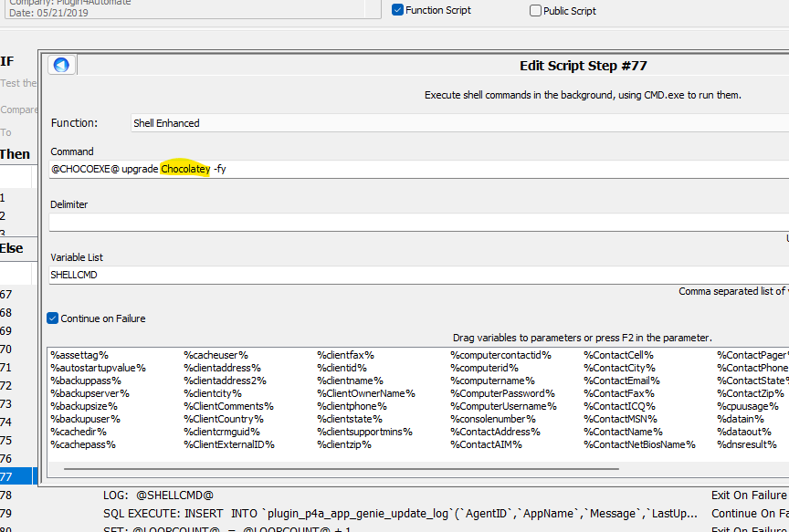The width and height of the screenshot is (789, 532).
Task: Tick the Public Script checkbox
Action: [x=536, y=11]
